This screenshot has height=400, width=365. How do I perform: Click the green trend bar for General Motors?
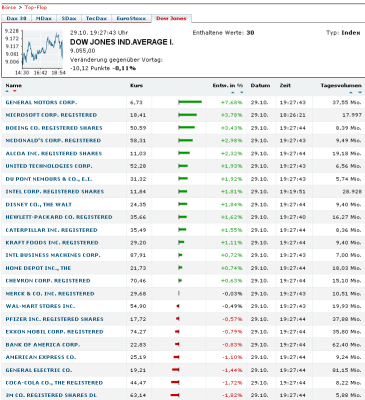(190, 102)
